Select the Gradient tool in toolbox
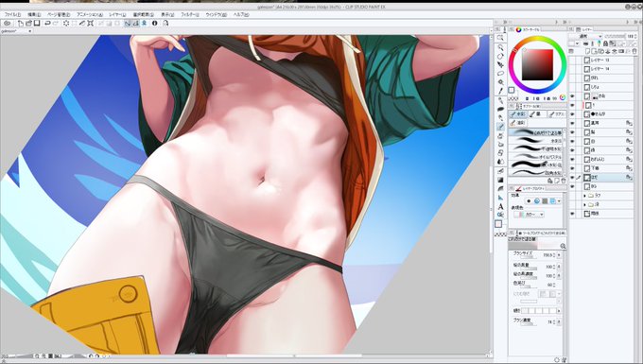Viewport: 643px width, 364px height. pyautogui.click(x=500, y=180)
